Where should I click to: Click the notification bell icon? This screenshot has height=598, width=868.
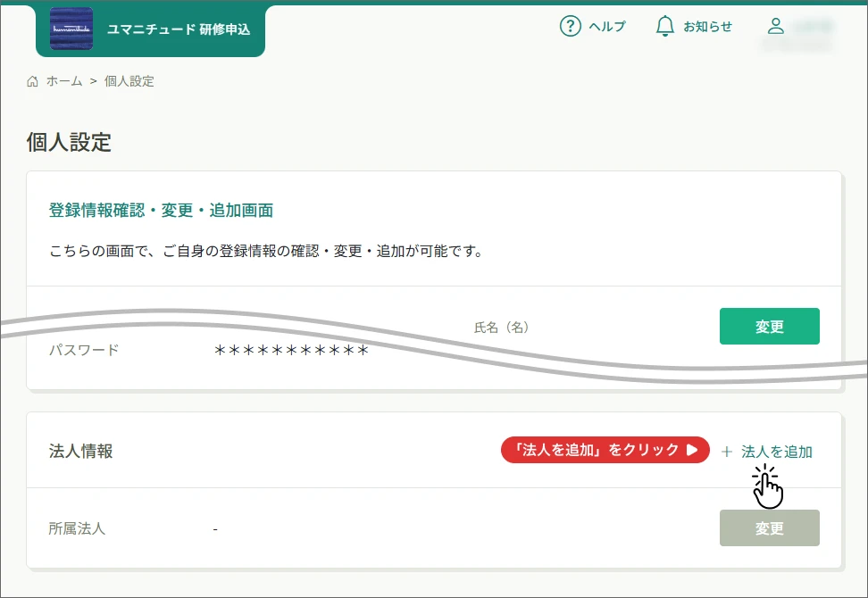point(664,27)
